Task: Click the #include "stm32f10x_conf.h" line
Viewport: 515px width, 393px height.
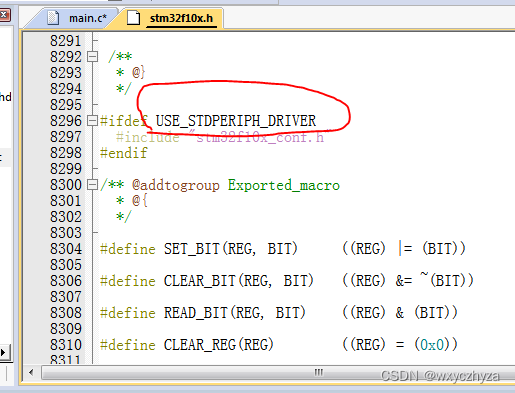Action: (220, 137)
